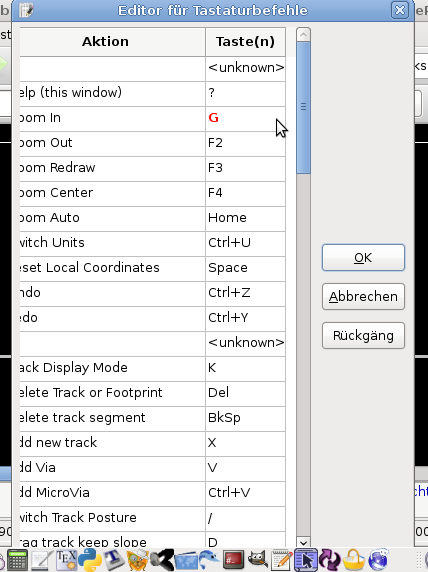The image size is (428, 572).
Task: Click the Rückgäng undo button
Action: 363,336
